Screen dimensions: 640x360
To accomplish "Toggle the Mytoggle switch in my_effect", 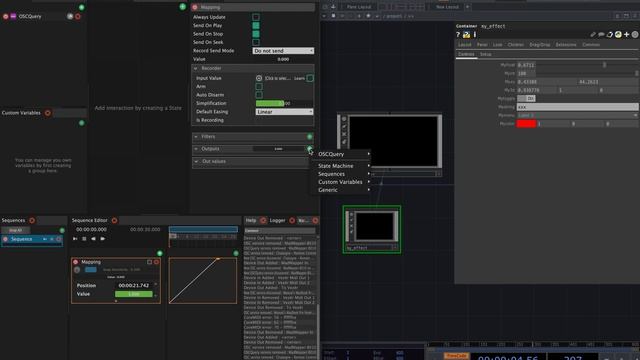I will point(526,98).
